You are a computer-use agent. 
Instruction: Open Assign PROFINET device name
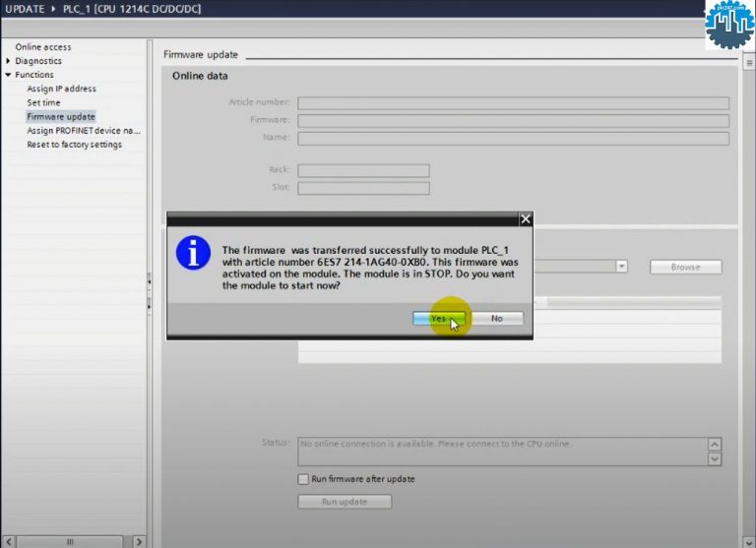84,131
